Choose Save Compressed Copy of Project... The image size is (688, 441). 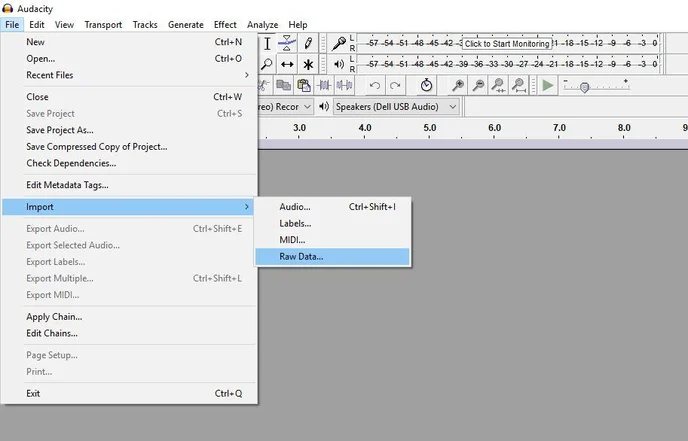(129, 147)
